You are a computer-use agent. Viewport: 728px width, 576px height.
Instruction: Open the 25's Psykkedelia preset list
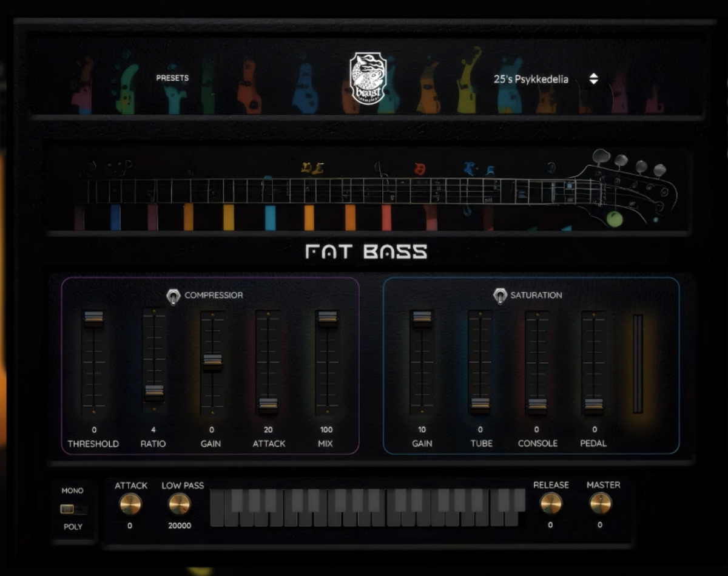click(531, 79)
